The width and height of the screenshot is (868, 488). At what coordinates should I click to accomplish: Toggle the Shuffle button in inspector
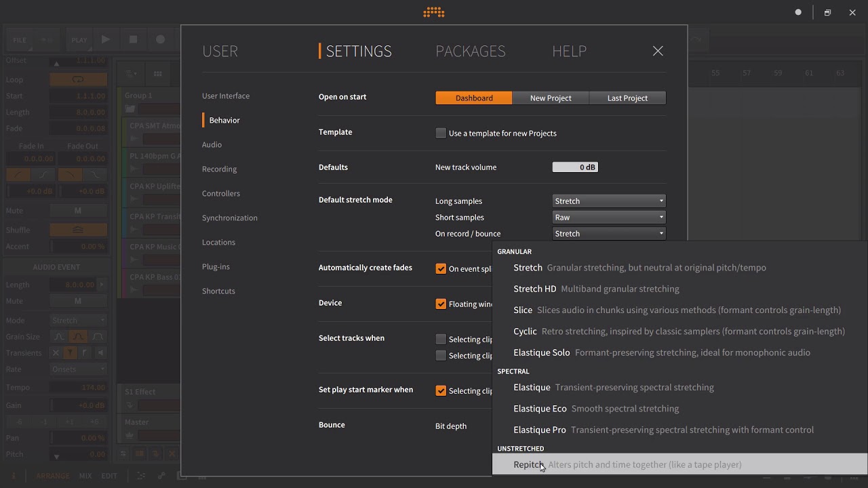pyautogui.click(x=78, y=230)
